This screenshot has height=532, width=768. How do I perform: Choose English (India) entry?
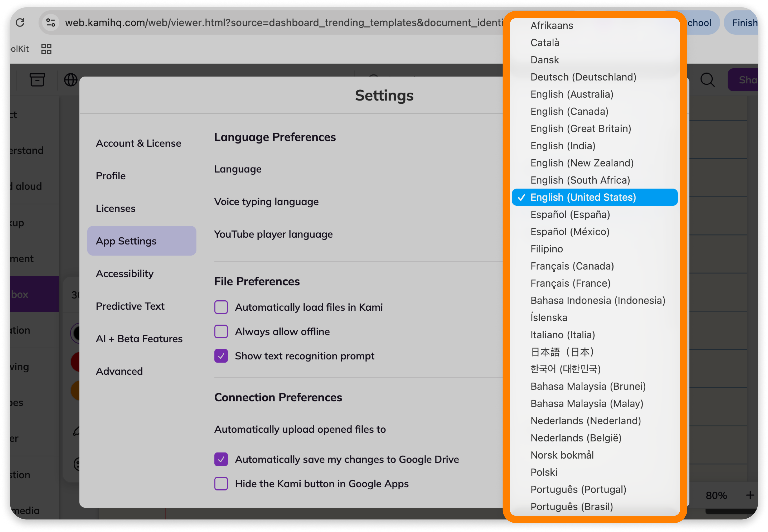[595, 146]
